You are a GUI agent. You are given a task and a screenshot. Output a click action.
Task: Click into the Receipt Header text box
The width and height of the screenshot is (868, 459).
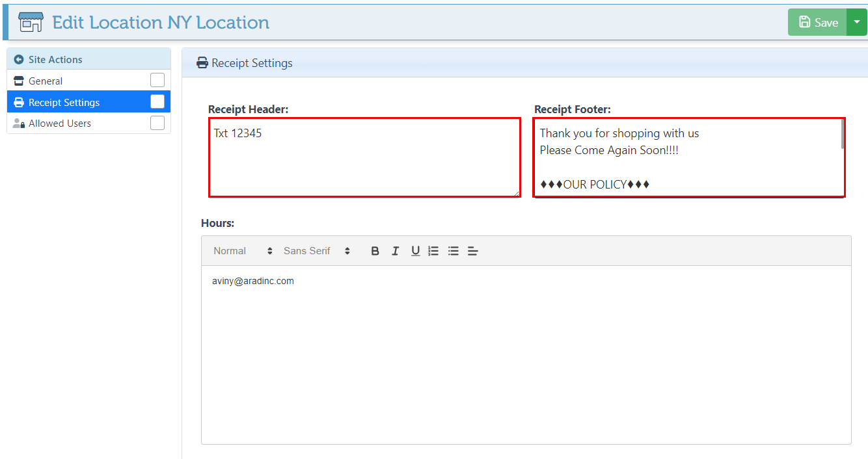coord(364,157)
